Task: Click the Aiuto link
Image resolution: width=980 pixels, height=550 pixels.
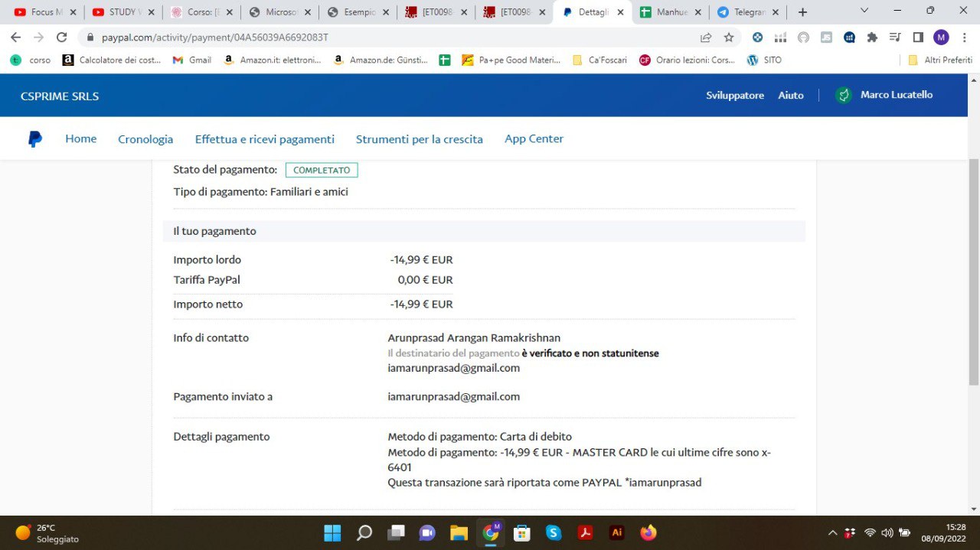Action: click(x=791, y=95)
